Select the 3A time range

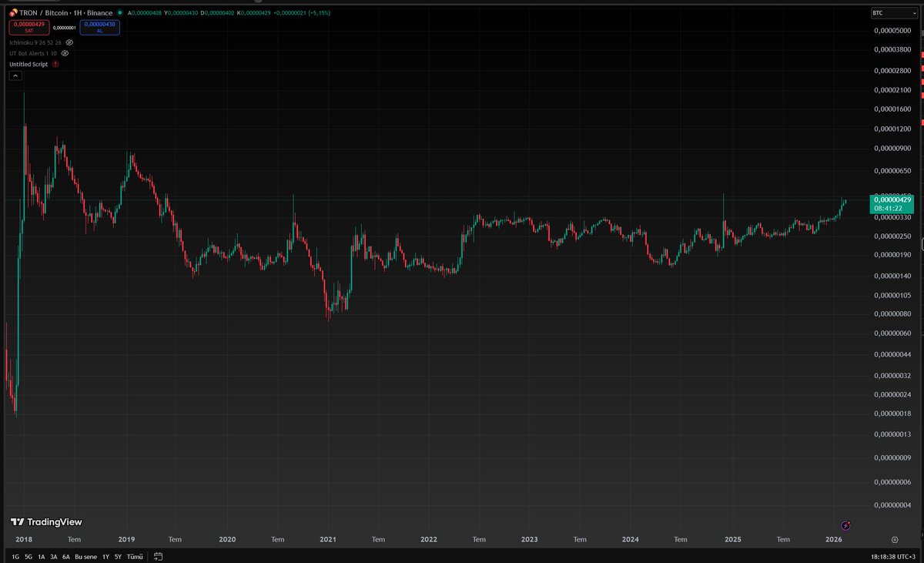(54, 556)
